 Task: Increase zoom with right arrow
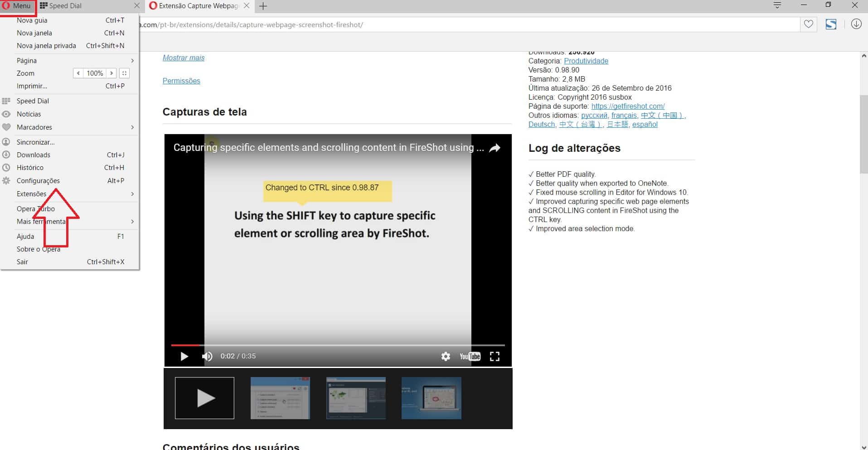112,73
